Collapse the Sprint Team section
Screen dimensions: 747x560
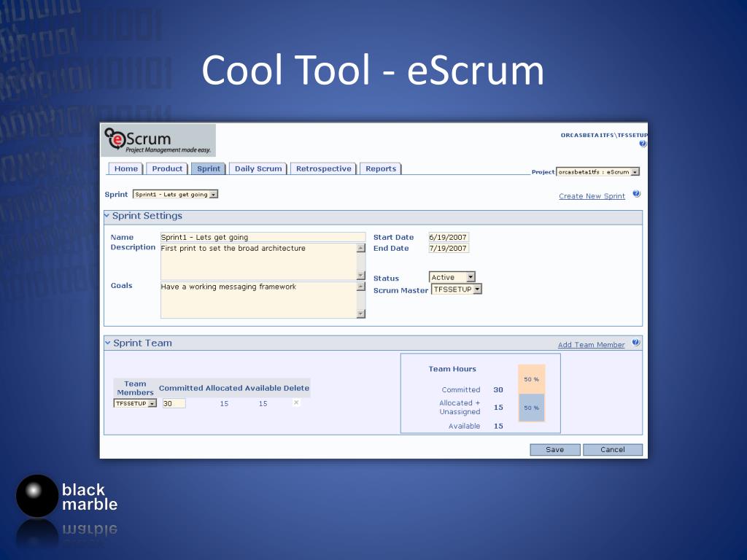pyautogui.click(x=108, y=343)
